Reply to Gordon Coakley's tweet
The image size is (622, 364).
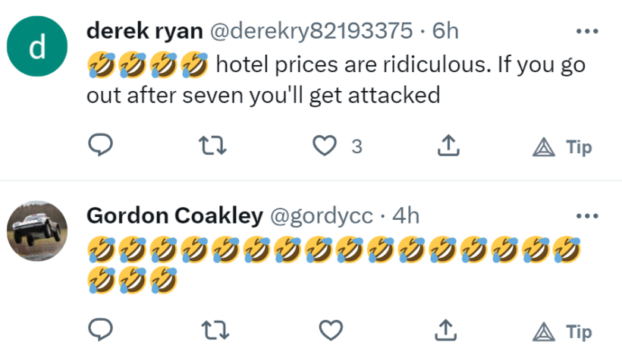point(100,331)
